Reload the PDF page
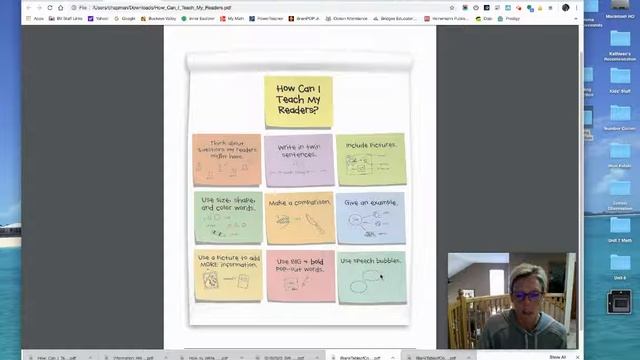Image resolution: width=640 pixels, height=360 pixels. (x=50, y=8)
